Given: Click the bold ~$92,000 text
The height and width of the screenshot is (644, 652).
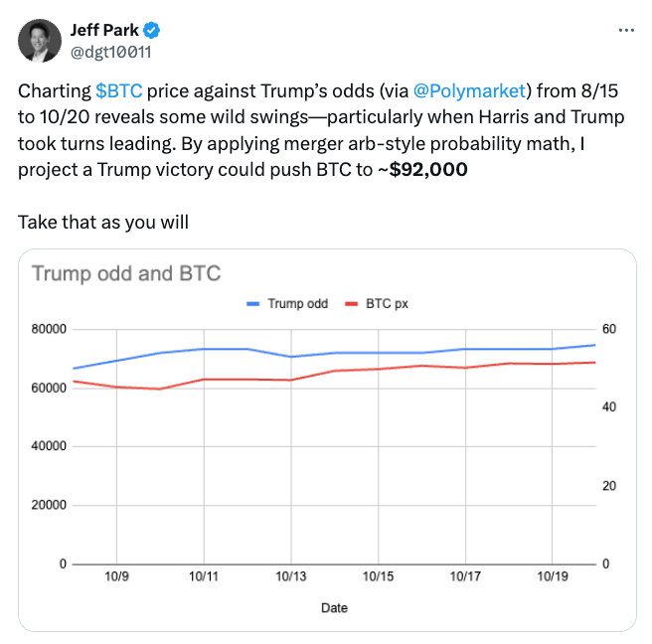Looking at the screenshot, I should coord(425,169).
